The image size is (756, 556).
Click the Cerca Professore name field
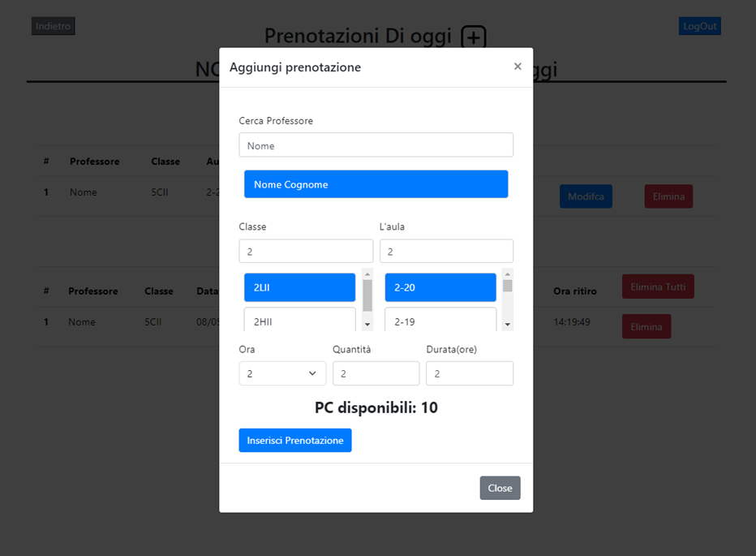(376, 145)
